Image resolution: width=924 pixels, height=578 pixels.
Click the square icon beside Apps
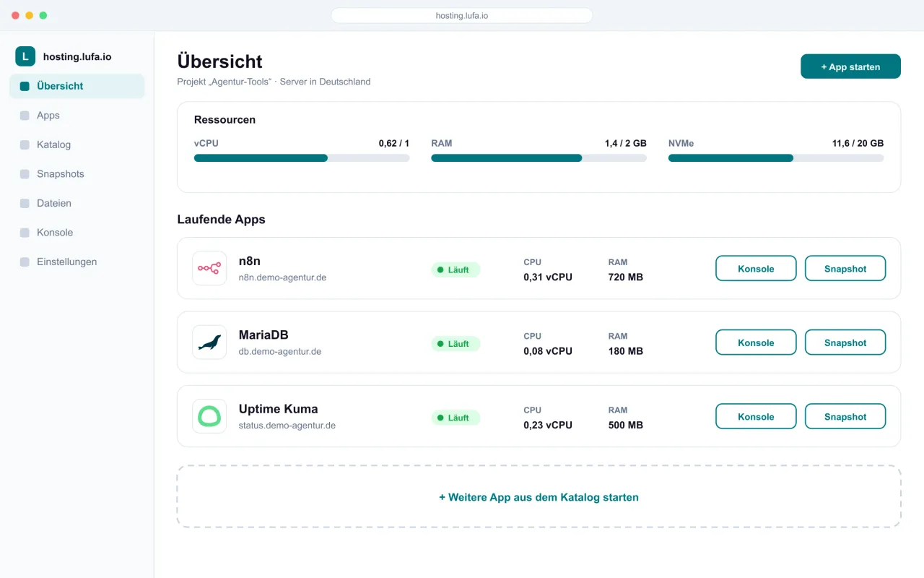25,116
